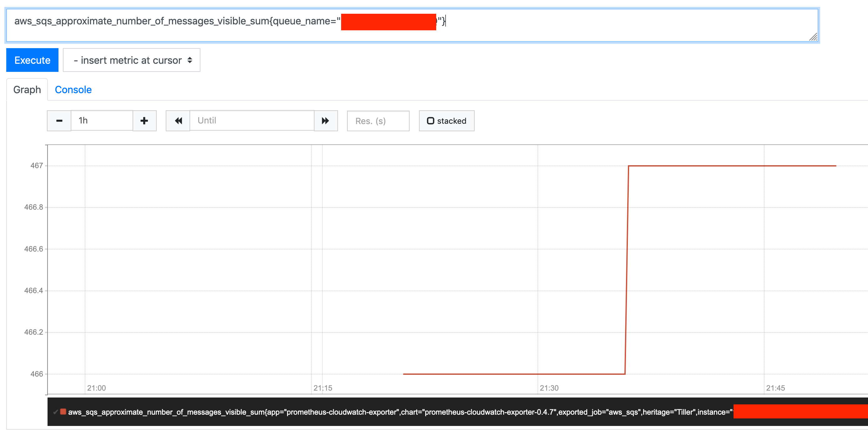This screenshot has width=868, height=435.
Task: Click the Res. (s) resolution input field
Action: (378, 121)
